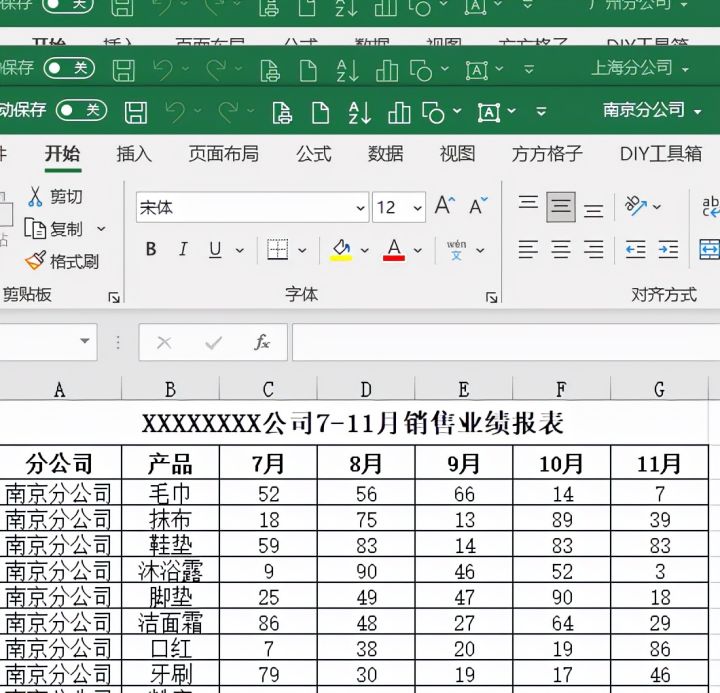Click confirm checkmark in formula bar
The width and height of the screenshot is (720, 693).
pyautogui.click(x=214, y=343)
